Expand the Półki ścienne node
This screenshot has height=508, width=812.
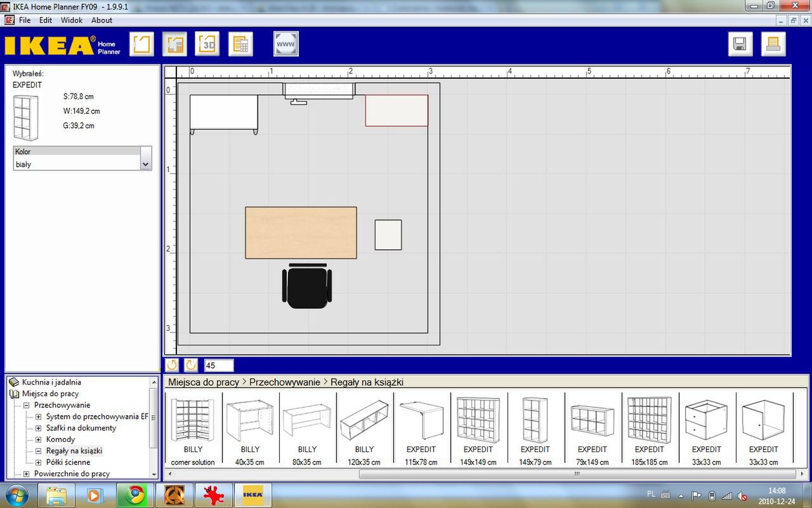click(38, 462)
